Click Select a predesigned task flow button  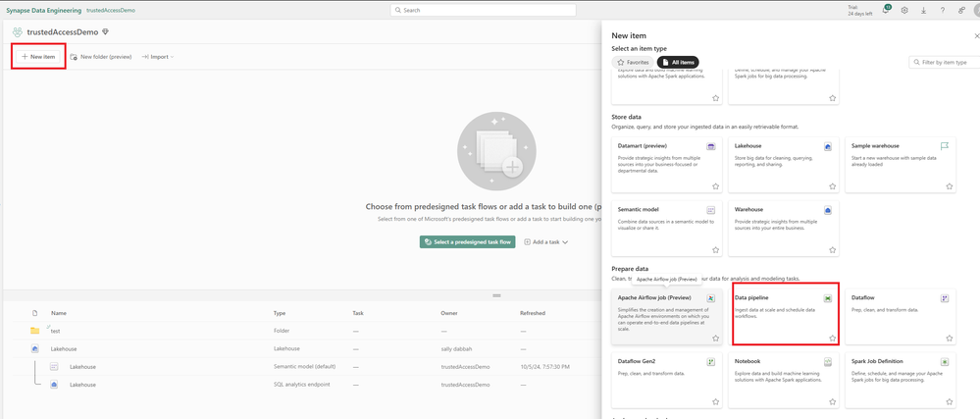[468, 242]
